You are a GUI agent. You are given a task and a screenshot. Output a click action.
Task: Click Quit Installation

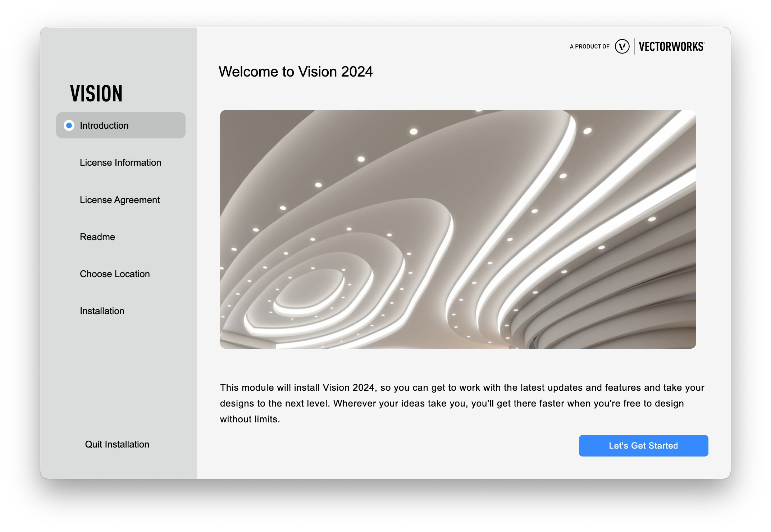pyautogui.click(x=117, y=444)
